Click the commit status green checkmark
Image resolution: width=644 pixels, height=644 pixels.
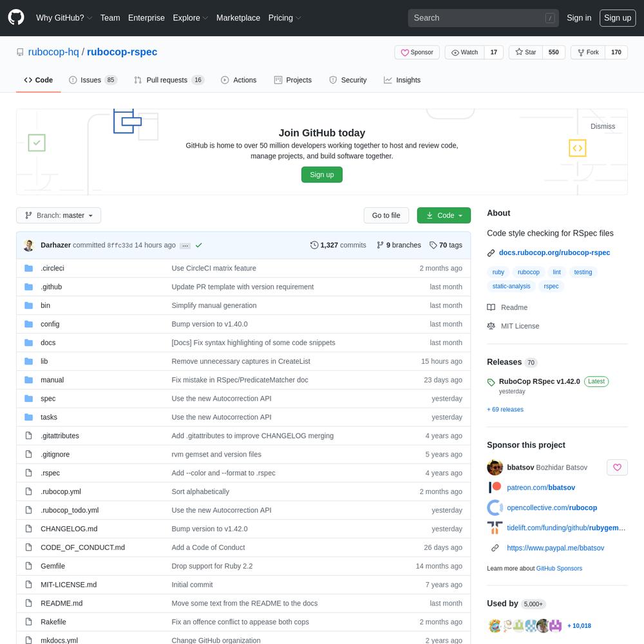click(199, 245)
